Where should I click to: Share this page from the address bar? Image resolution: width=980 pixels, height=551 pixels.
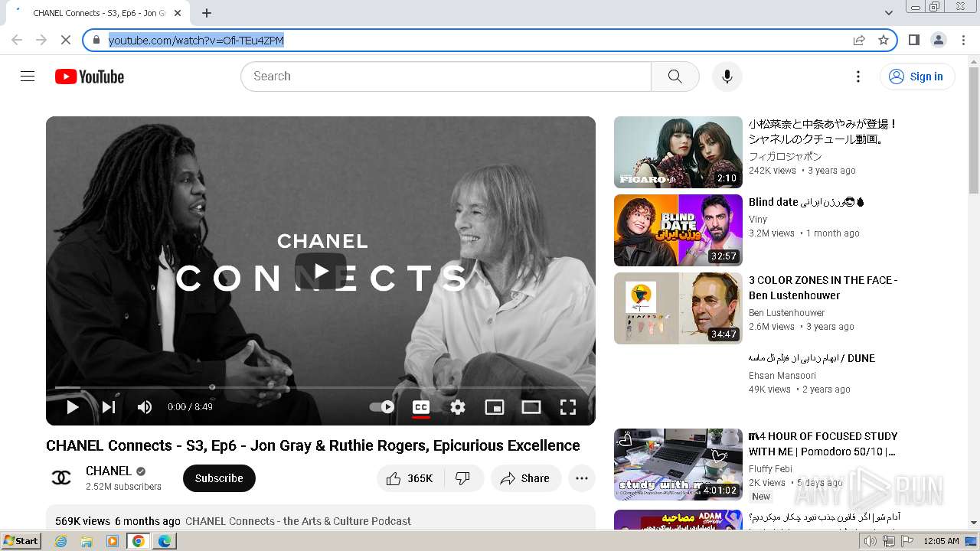pyautogui.click(x=859, y=40)
